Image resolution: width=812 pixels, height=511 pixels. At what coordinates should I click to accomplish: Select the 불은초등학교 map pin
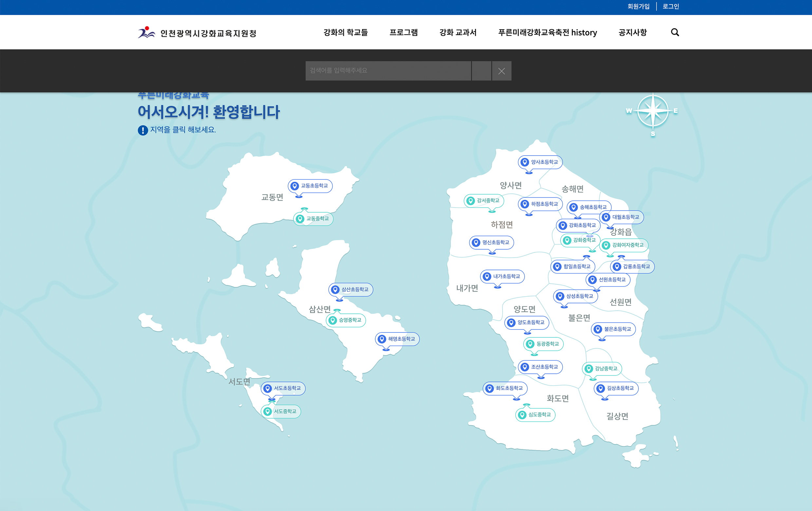[x=613, y=329]
